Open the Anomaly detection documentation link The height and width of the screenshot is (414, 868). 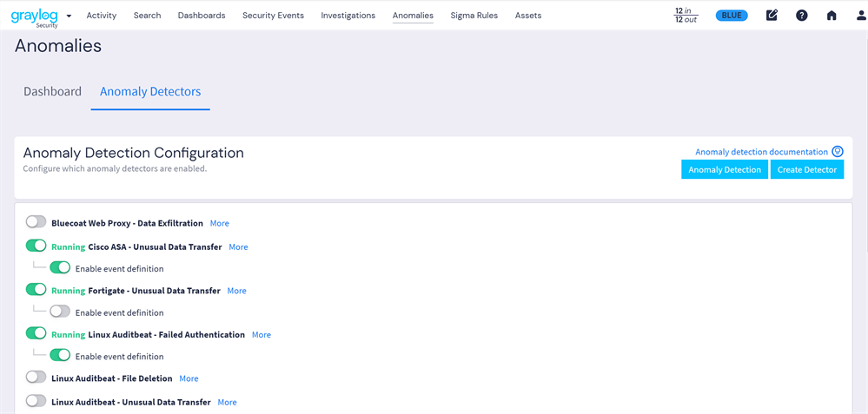tap(761, 152)
